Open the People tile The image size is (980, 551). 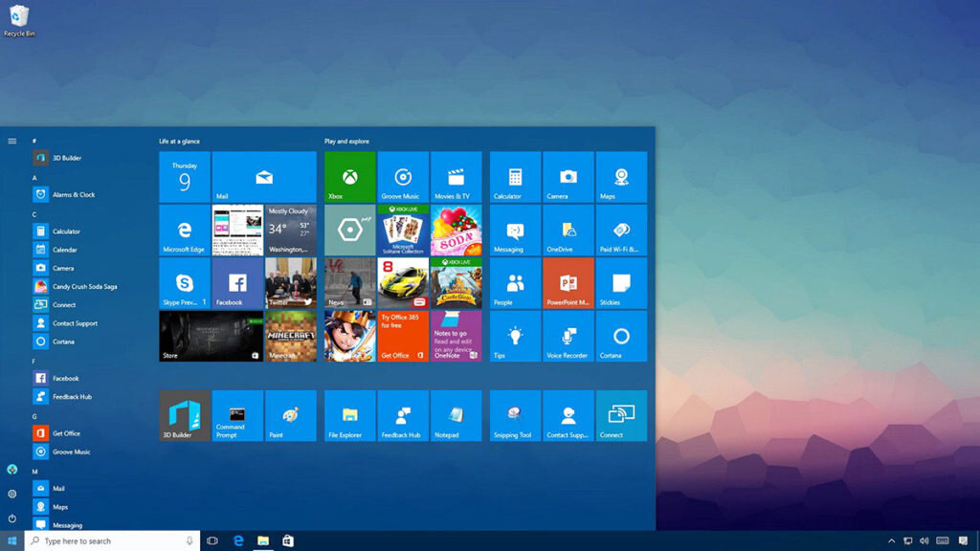(514, 282)
